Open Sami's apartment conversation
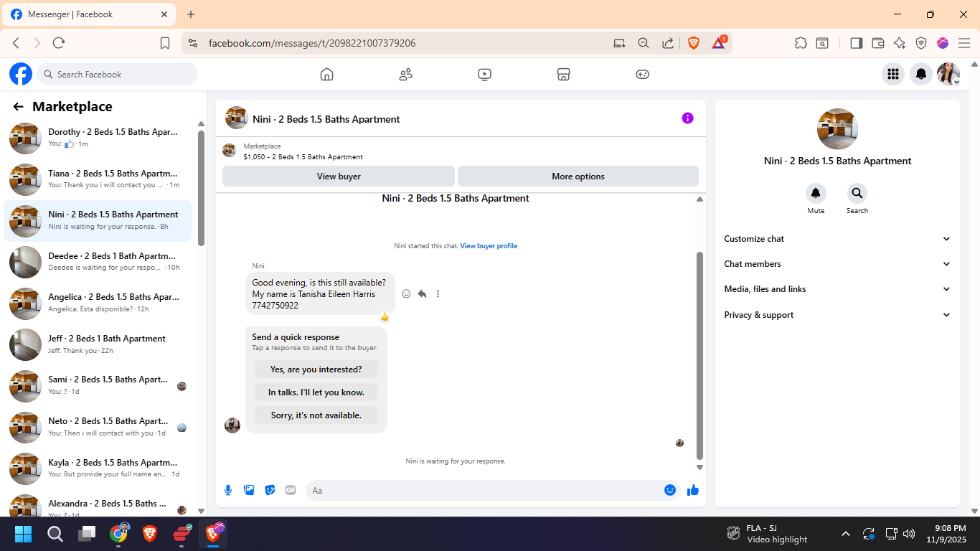Viewport: 980px width, 551px height. tap(98, 385)
